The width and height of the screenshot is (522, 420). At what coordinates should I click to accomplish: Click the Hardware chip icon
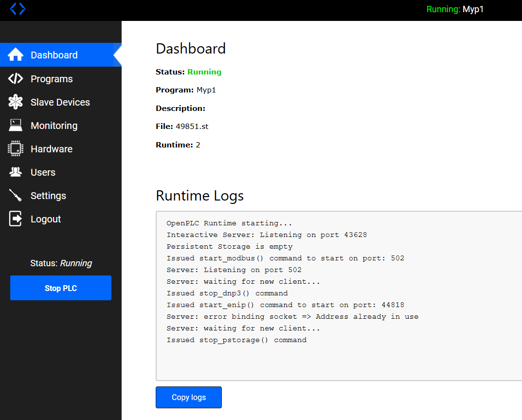[16, 149]
